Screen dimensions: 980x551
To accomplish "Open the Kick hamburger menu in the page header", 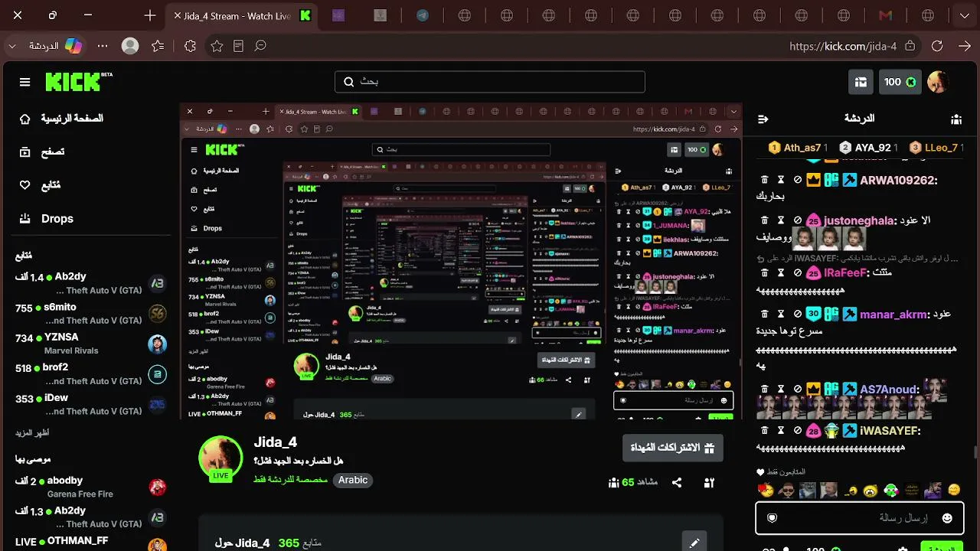I will tap(25, 82).
